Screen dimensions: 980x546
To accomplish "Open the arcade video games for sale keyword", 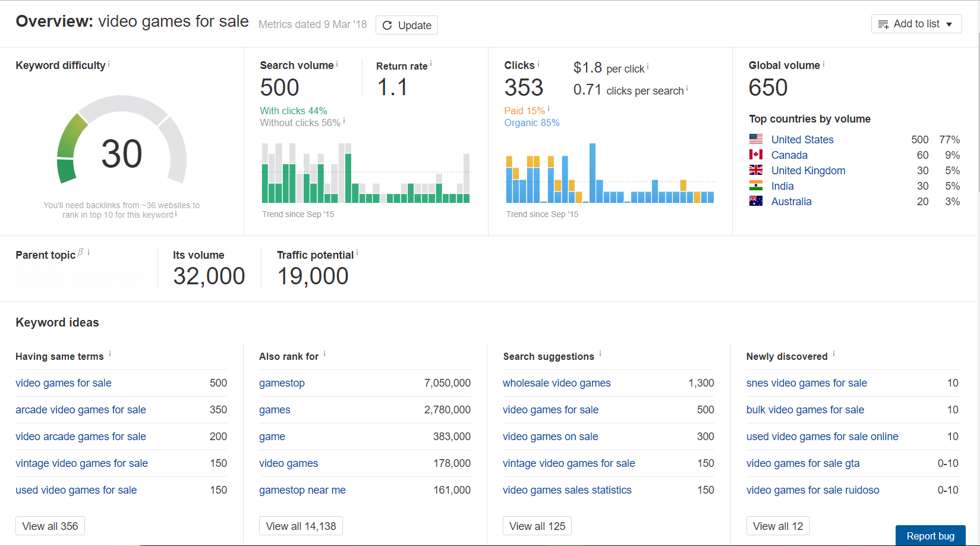I will tap(81, 410).
